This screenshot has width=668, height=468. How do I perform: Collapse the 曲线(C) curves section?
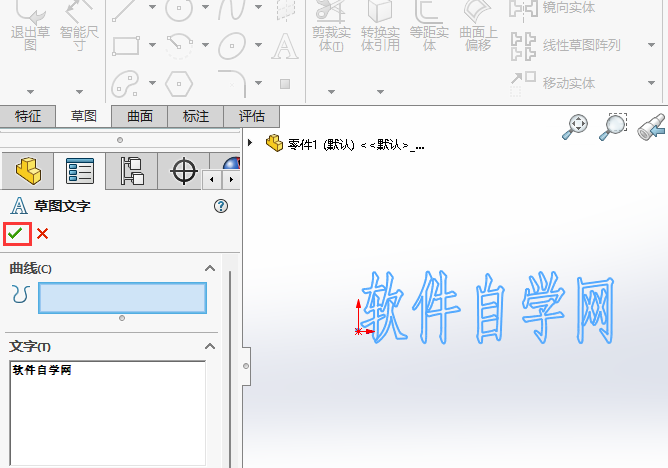tap(210, 268)
